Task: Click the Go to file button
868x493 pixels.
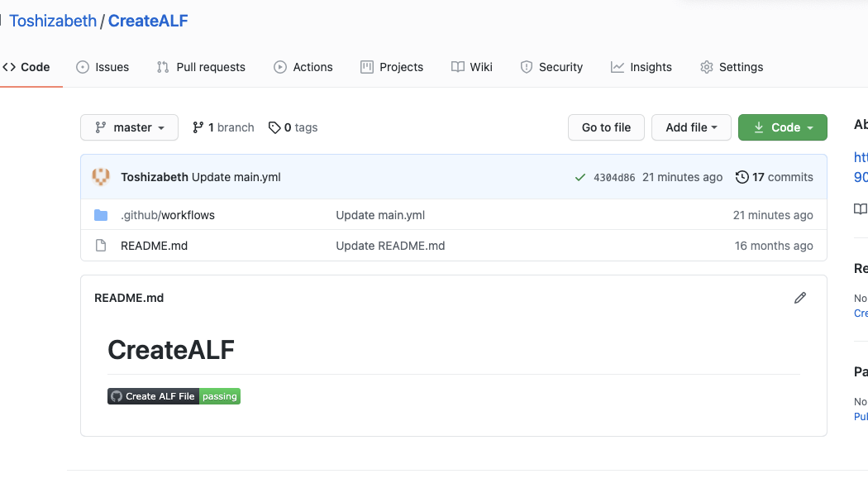Action: point(606,127)
